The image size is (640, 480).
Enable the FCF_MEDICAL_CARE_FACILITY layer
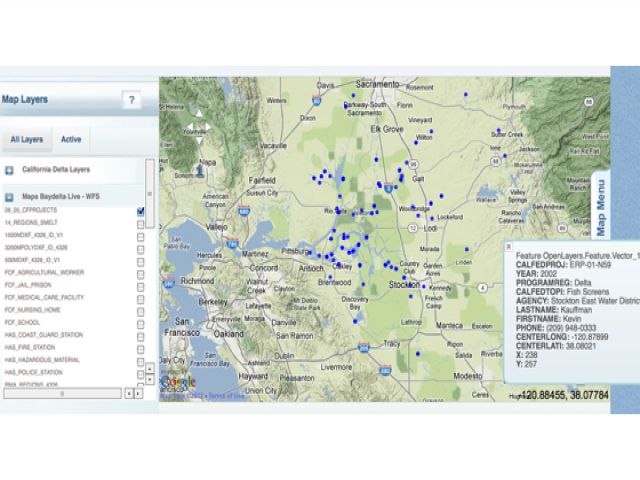pos(140,300)
